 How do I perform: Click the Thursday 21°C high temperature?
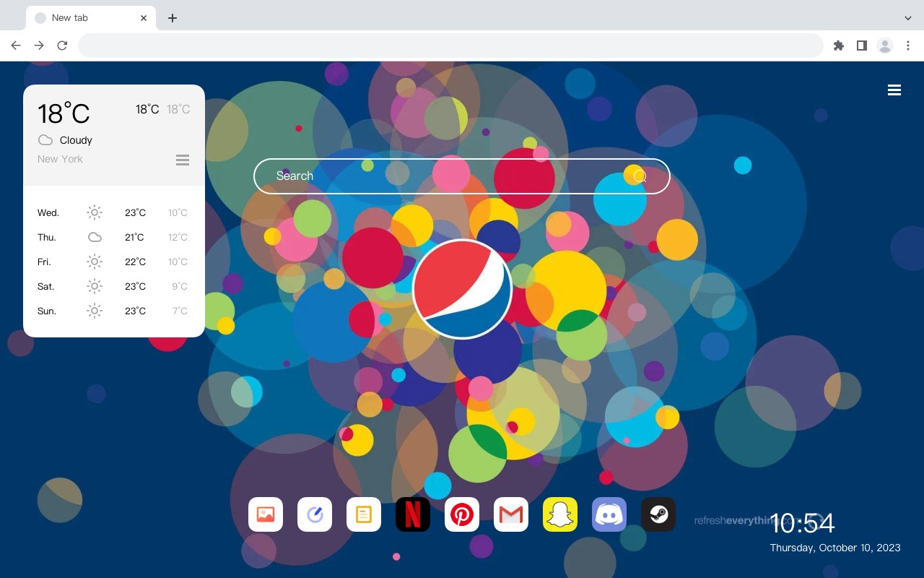pos(134,237)
